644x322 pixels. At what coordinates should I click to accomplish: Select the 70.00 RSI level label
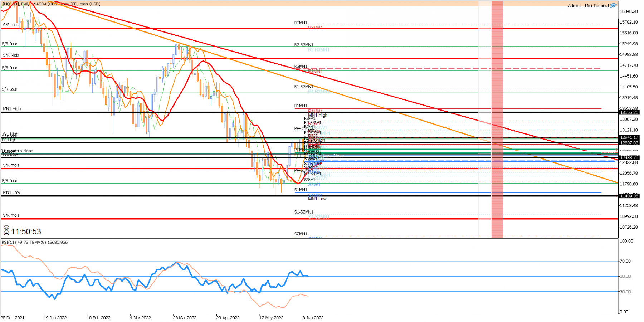pos(625,261)
